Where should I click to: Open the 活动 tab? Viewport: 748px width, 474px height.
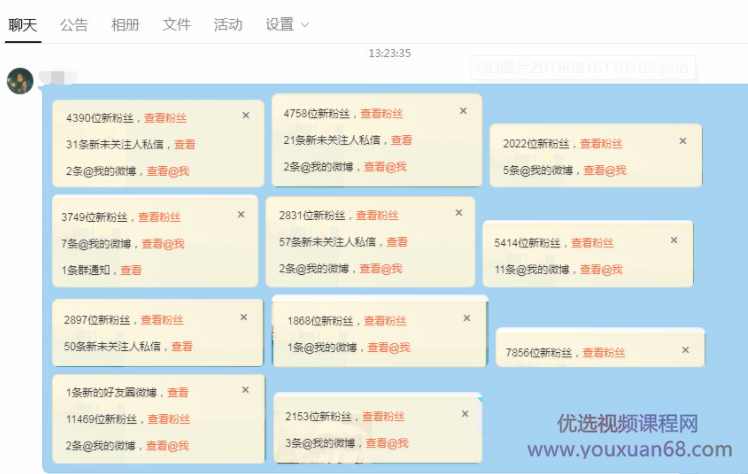228,25
